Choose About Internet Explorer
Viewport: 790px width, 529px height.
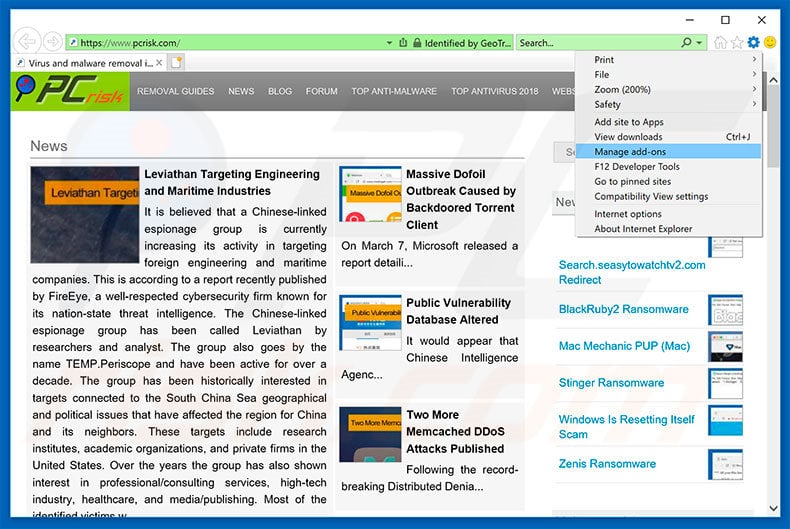669,228
